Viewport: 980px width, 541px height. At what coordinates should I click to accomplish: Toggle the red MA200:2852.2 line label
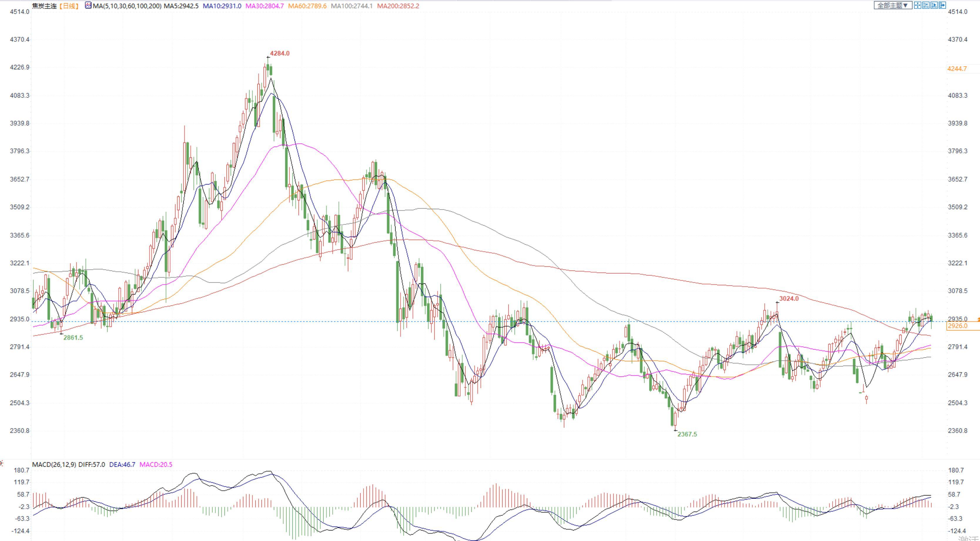[398, 6]
